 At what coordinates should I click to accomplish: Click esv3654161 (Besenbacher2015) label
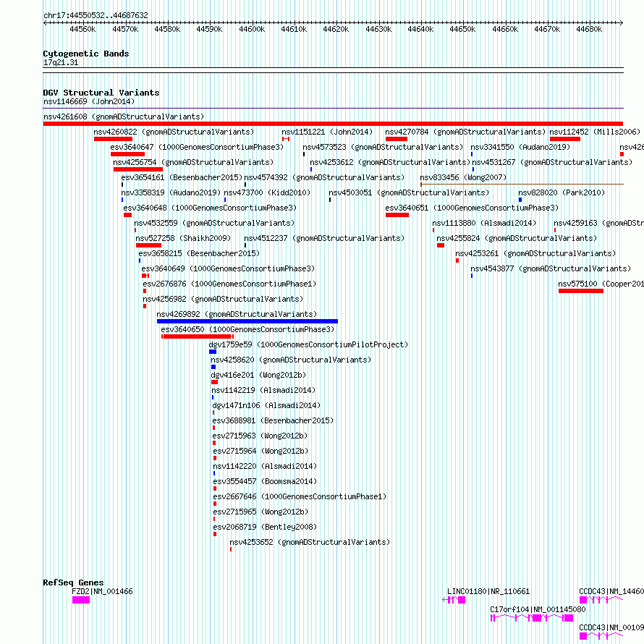coord(182,177)
